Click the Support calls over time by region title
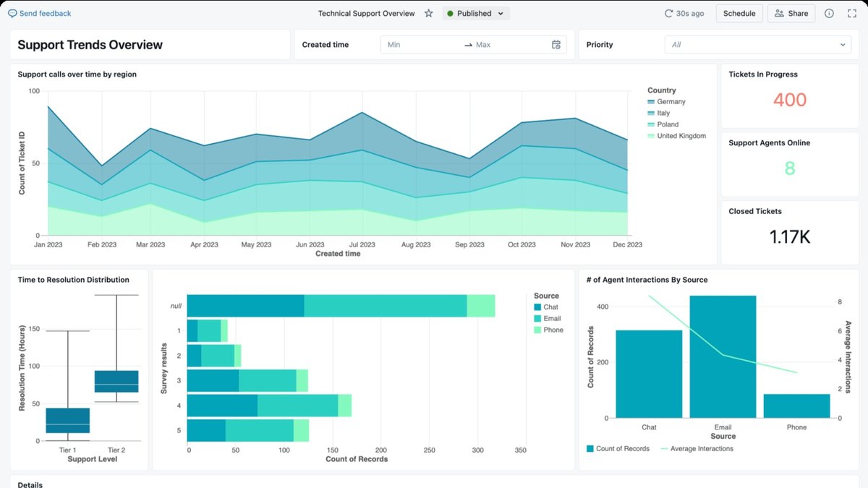The width and height of the screenshot is (868, 488). pos(77,74)
